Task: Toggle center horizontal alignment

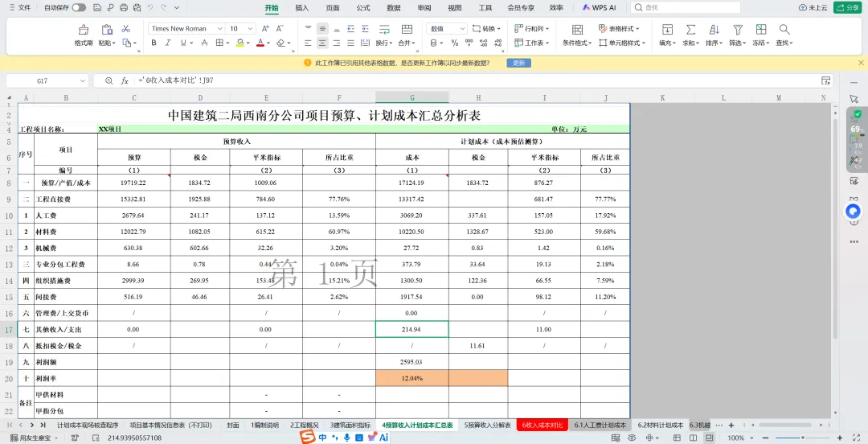Action: coord(322,43)
